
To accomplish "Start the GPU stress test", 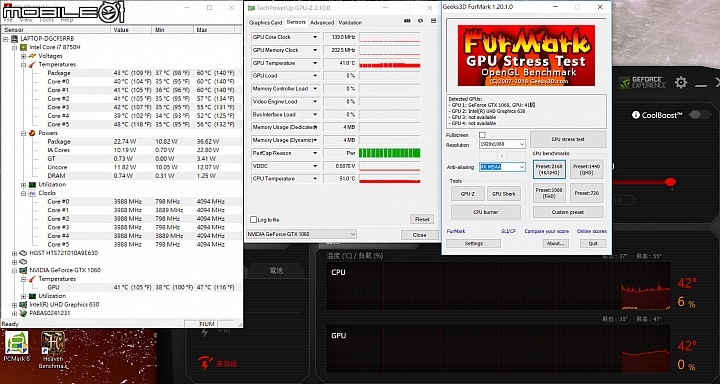I will tap(568, 139).
